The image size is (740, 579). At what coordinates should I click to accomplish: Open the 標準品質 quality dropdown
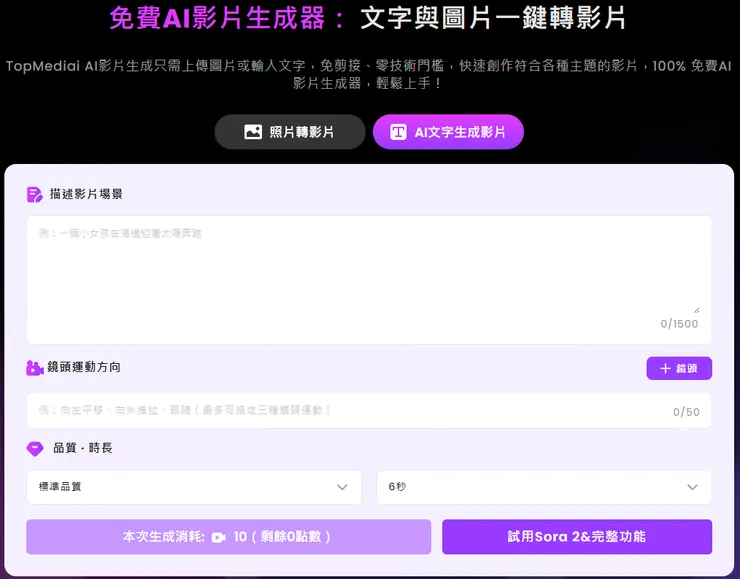(193, 487)
